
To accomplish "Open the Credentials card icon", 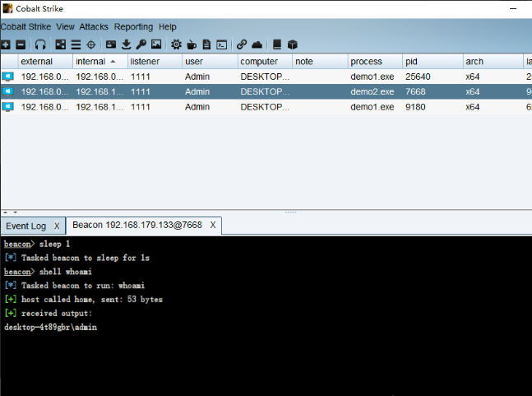I will pyautogui.click(x=111, y=44).
